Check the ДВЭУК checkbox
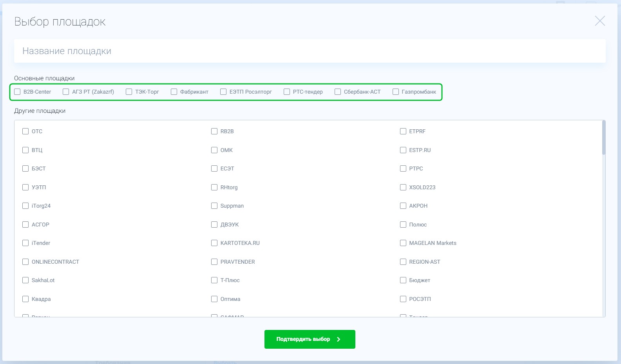621x364 pixels. [x=214, y=225]
